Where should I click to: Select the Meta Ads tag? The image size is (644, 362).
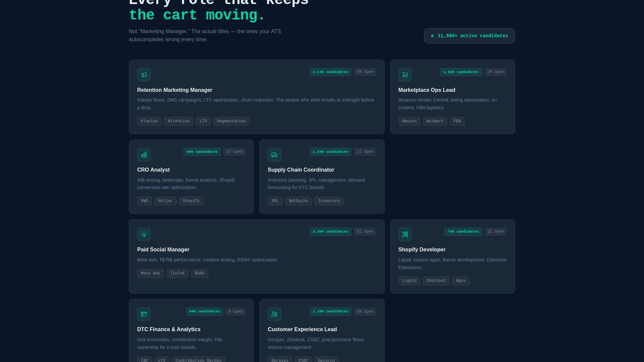150,274
